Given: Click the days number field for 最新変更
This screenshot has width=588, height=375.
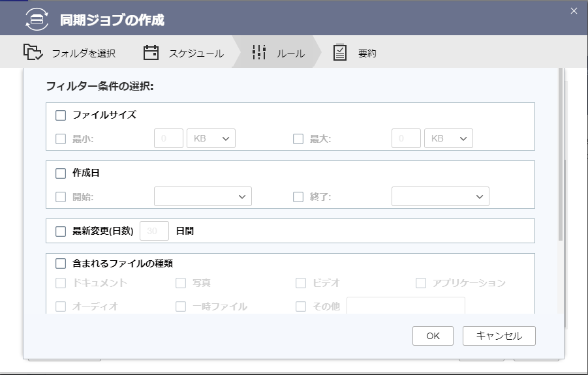Looking at the screenshot, I should (154, 231).
